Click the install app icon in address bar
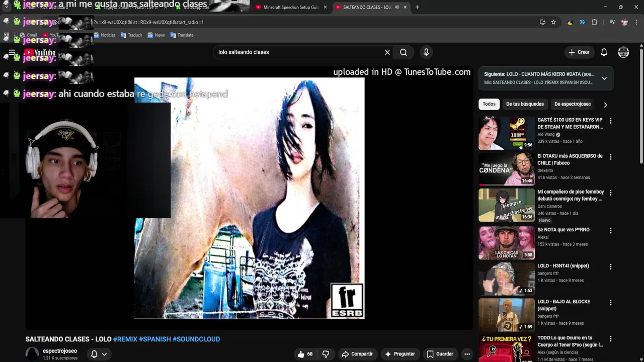The height and width of the screenshot is (362, 644). point(542,22)
